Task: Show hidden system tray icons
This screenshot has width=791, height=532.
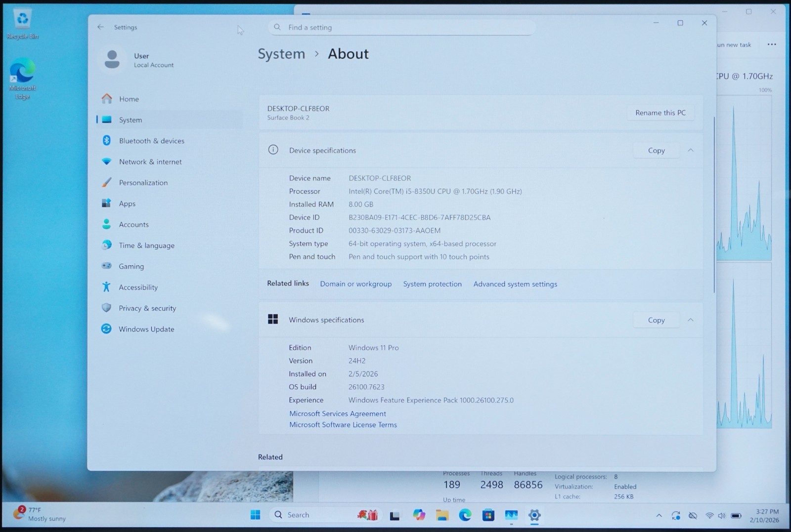Action: click(659, 515)
